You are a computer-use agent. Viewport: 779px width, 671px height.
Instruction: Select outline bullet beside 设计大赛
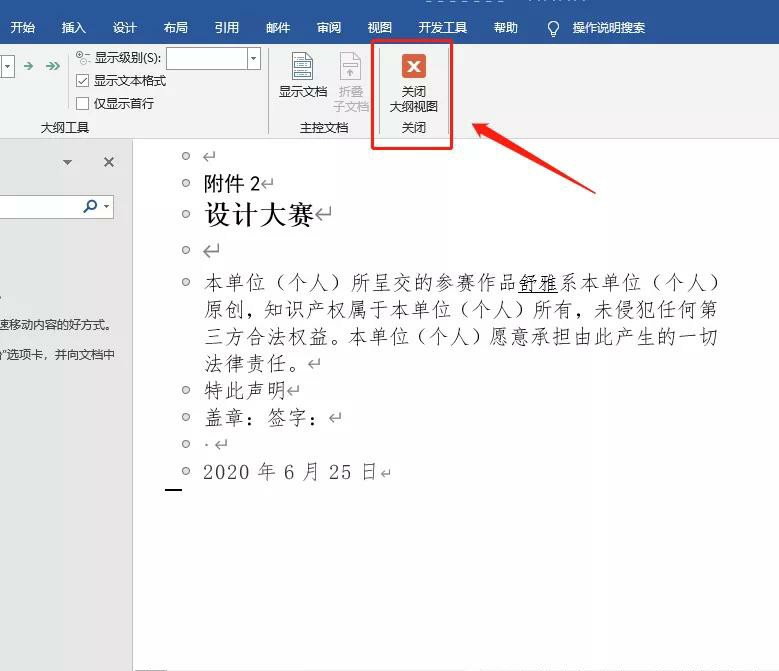click(x=186, y=214)
